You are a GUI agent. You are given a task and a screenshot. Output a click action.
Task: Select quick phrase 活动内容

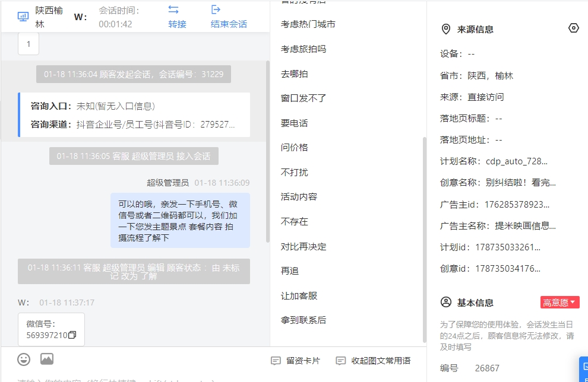coord(299,196)
